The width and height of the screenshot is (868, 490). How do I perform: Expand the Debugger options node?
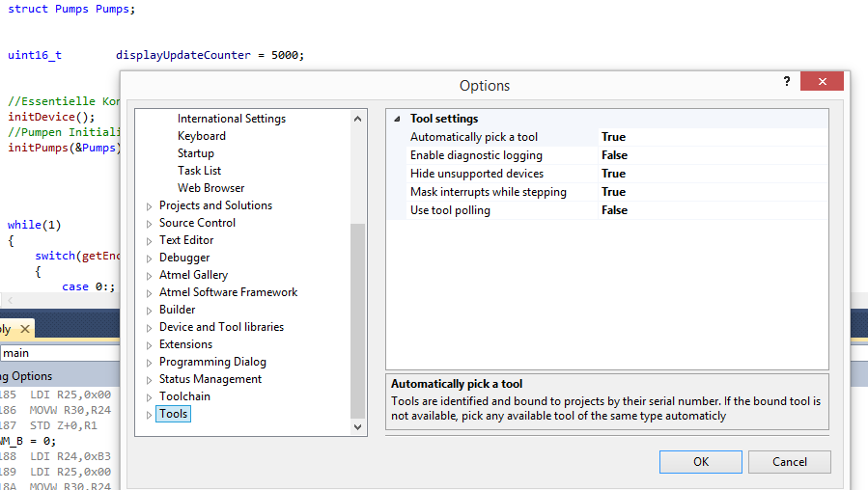[x=149, y=259]
